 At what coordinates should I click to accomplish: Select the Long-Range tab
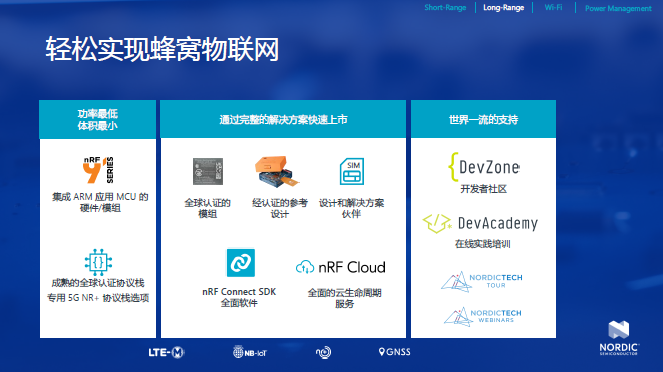pos(504,8)
